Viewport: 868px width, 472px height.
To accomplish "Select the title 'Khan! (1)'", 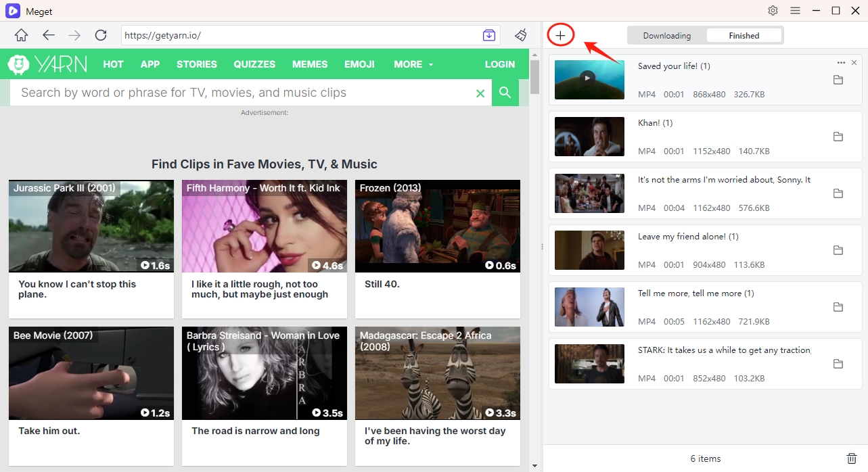I will coord(656,123).
